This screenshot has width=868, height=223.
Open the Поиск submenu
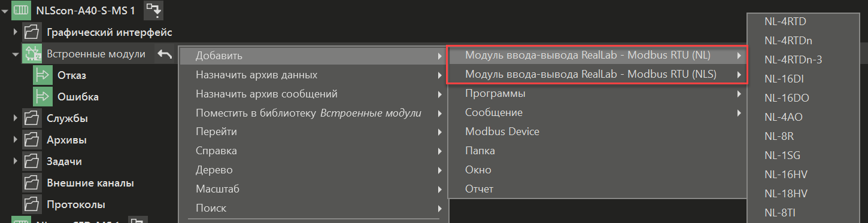click(x=313, y=208)
